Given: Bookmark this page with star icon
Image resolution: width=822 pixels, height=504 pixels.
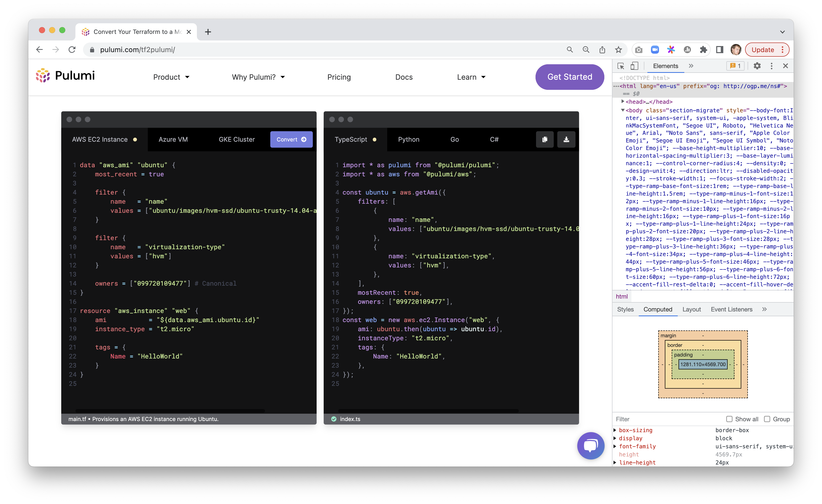Looking at the screenshot, I should (x=618, y=50).
